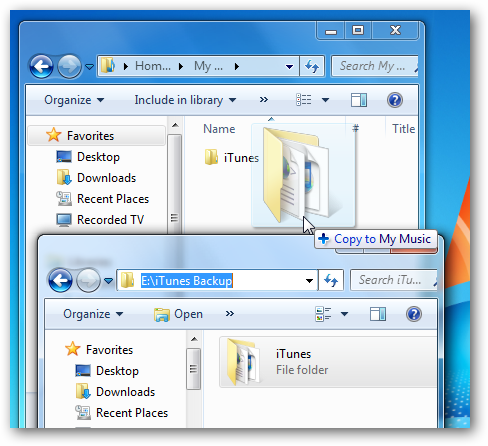Click folder icon in My Music address bar
The image size is (488, 446).
click(108, 65)
